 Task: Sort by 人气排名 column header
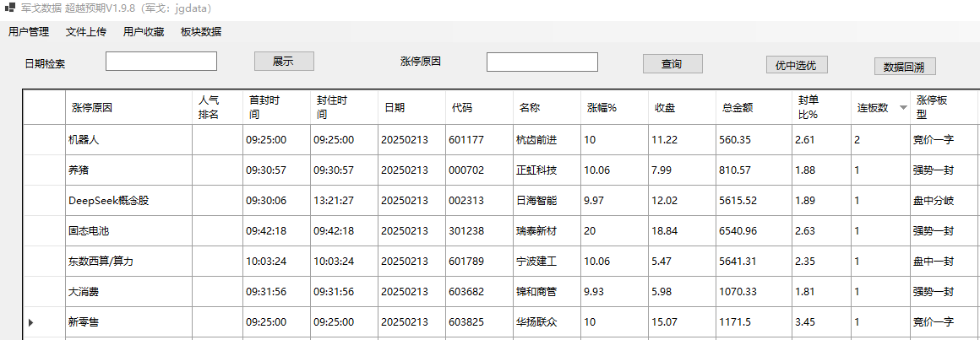point(217,107)
